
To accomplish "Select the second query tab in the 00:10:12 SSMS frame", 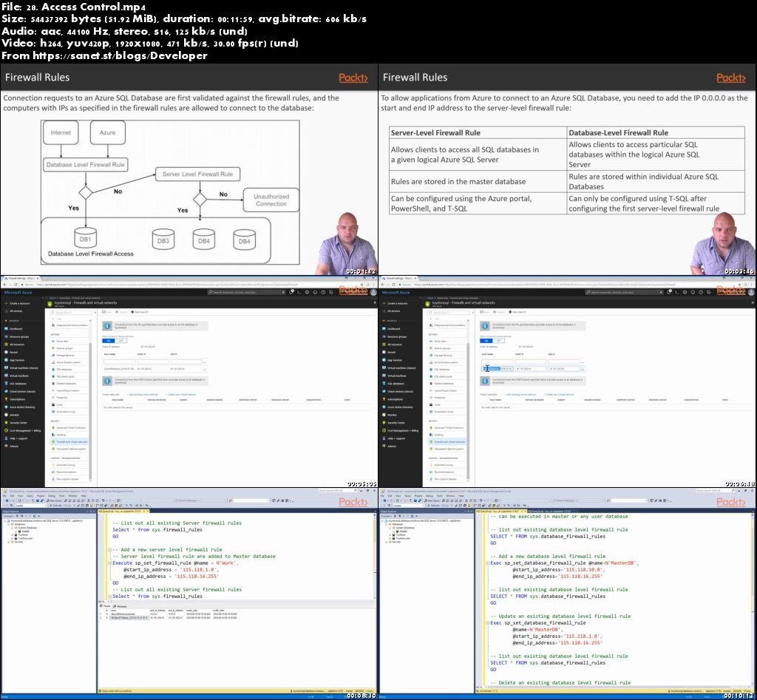I will tap(550, 511).
